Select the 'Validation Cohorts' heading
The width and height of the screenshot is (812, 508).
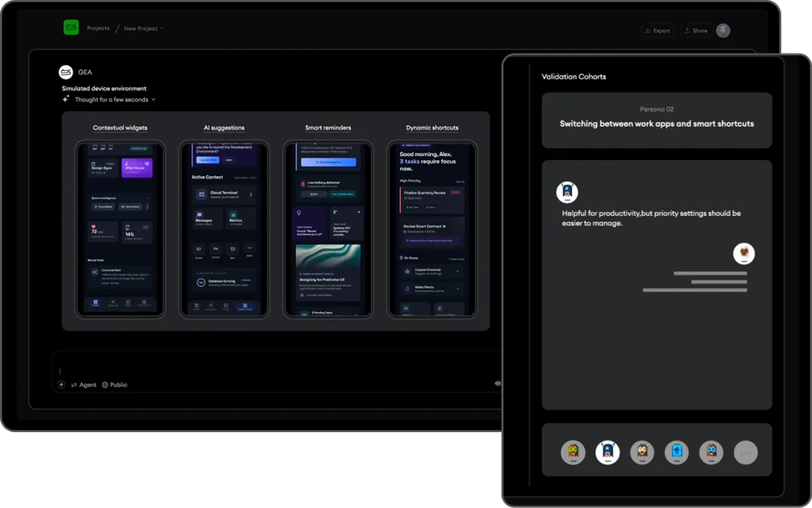(x=574, y=77)
